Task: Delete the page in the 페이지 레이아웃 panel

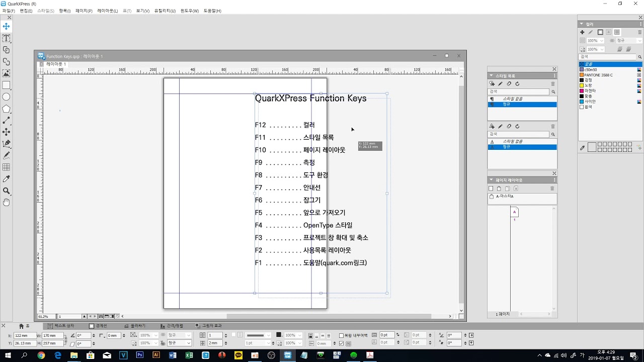Action: [552, 189]
